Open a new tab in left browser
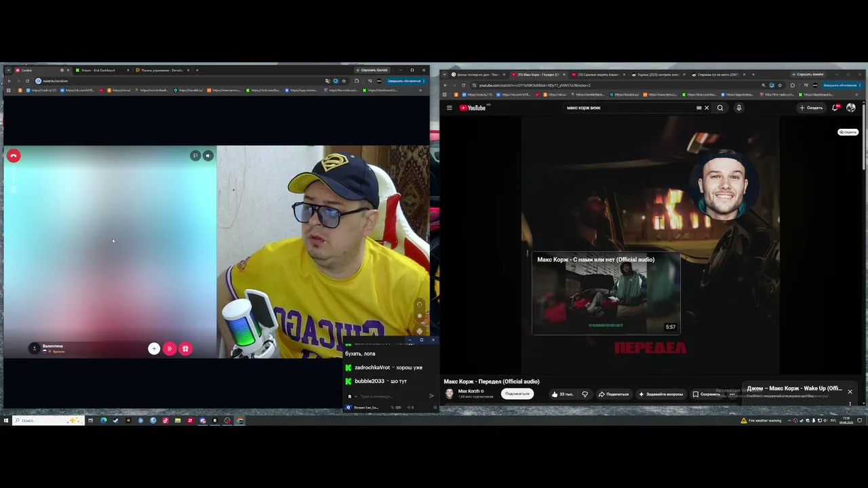Screen dimensions: 868x488 pyautogui.click(x=197, y=70)
